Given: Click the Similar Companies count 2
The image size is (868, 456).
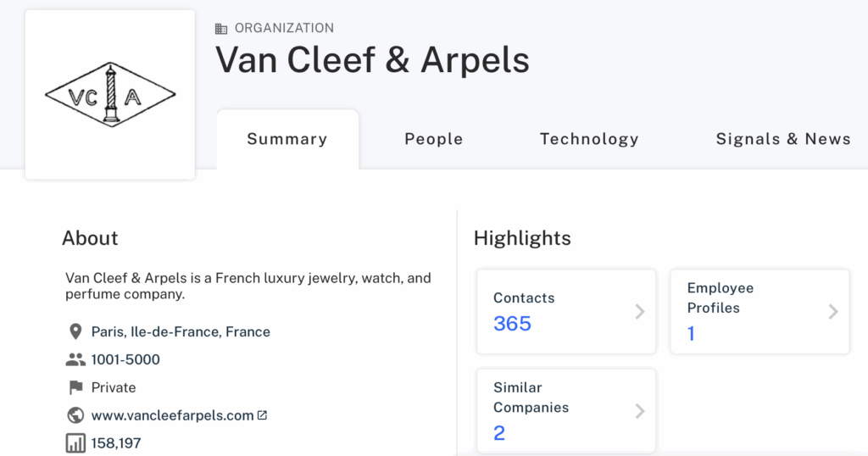Looking at the screenshot, I should [x=499, y=433].
